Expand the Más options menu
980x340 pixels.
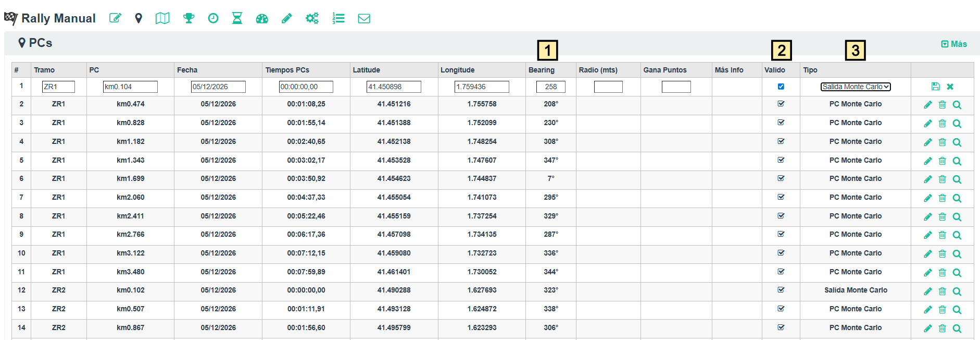(x=954, y=44)
